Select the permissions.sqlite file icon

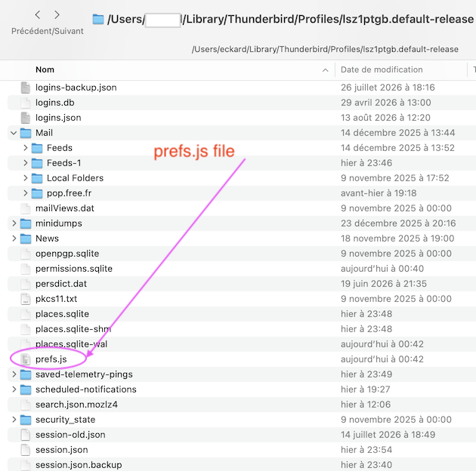(x=26, y=269)
